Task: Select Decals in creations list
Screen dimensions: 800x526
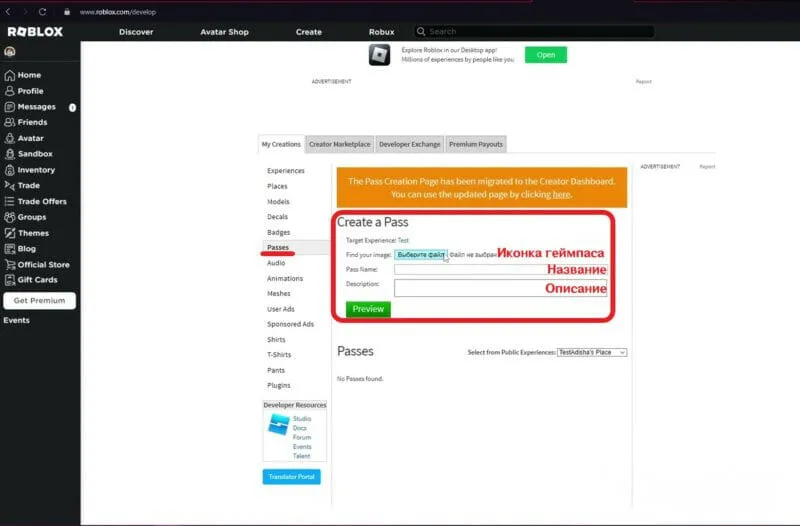Action: pyautogui.click(x=278, y=217)
